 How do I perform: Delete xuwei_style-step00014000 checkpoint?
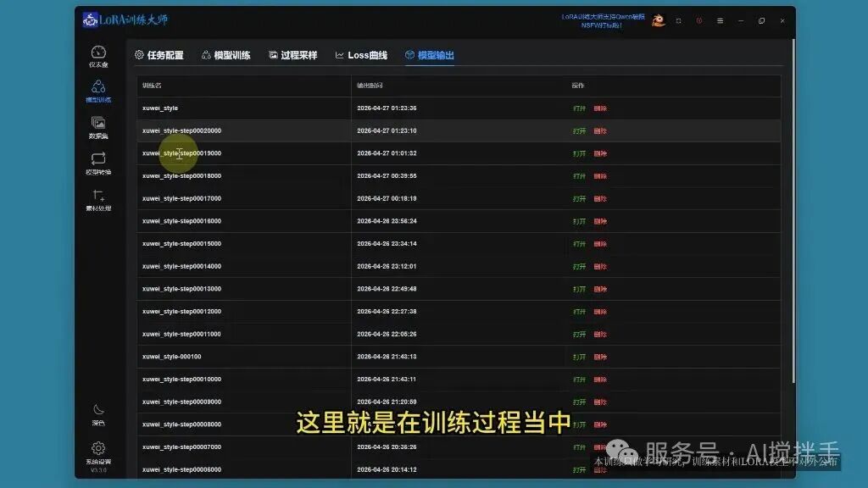[600, 267]
